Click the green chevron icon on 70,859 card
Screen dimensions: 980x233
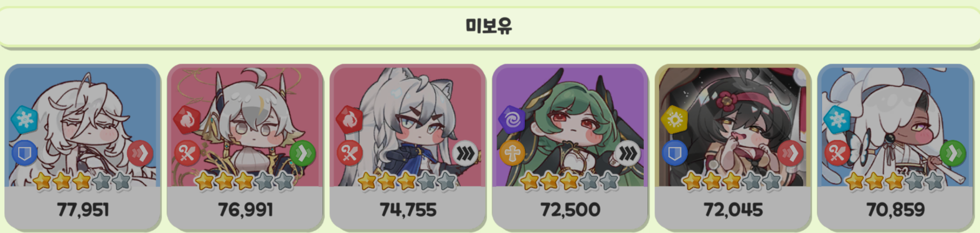click(x=953, y=153)
